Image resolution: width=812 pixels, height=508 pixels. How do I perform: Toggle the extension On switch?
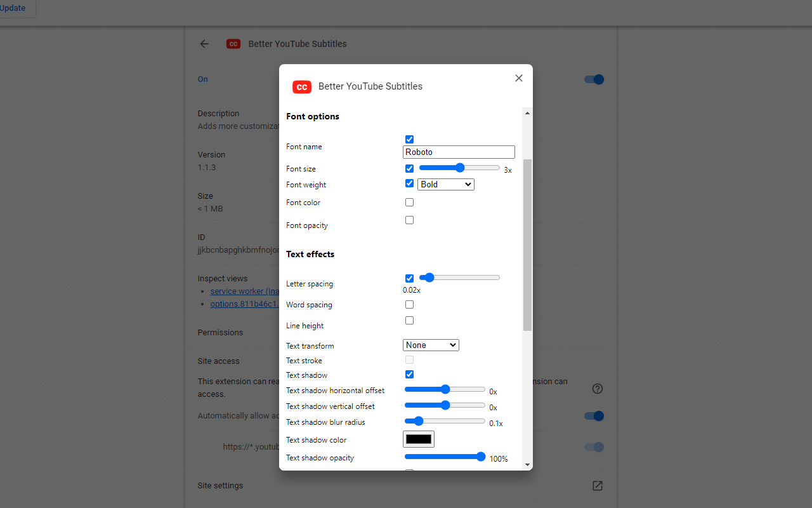coord(594,79)
